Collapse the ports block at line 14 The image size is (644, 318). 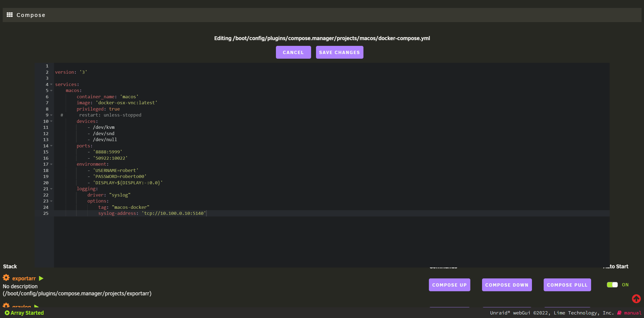point(51,146)
